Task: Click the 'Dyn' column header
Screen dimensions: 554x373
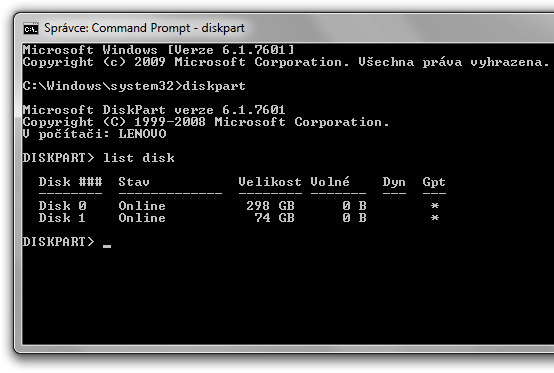Action: point(394,183)
